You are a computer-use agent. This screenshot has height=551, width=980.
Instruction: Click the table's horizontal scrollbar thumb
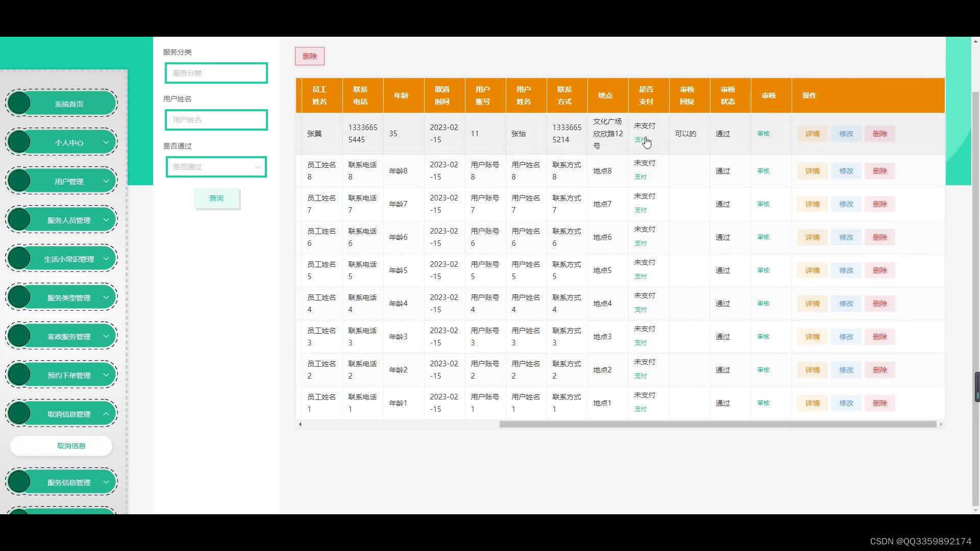[718, 424]
